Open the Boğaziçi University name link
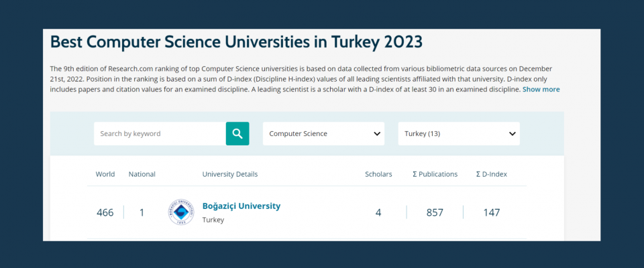The width and height of the screenshot is (644, 268). 241,206
